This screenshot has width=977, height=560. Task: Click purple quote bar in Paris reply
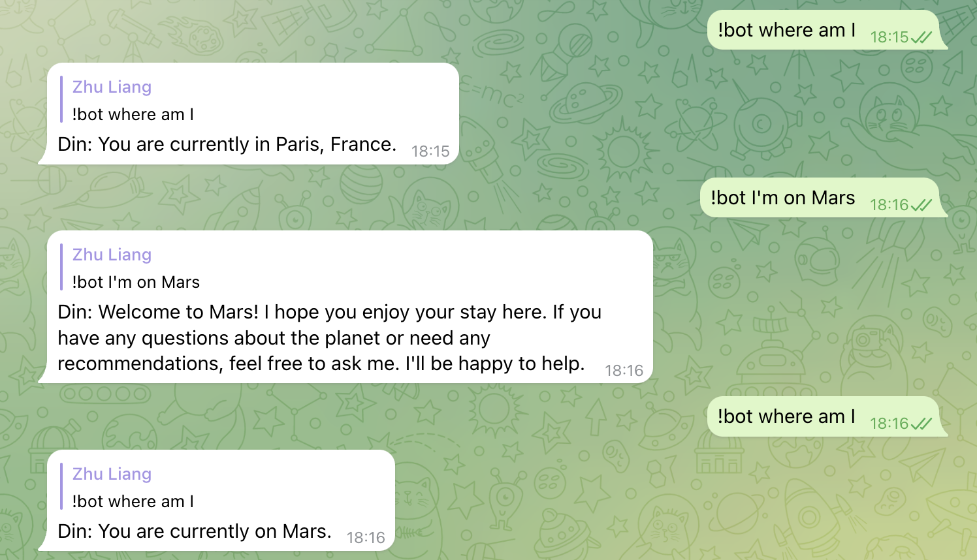point(61,99)
